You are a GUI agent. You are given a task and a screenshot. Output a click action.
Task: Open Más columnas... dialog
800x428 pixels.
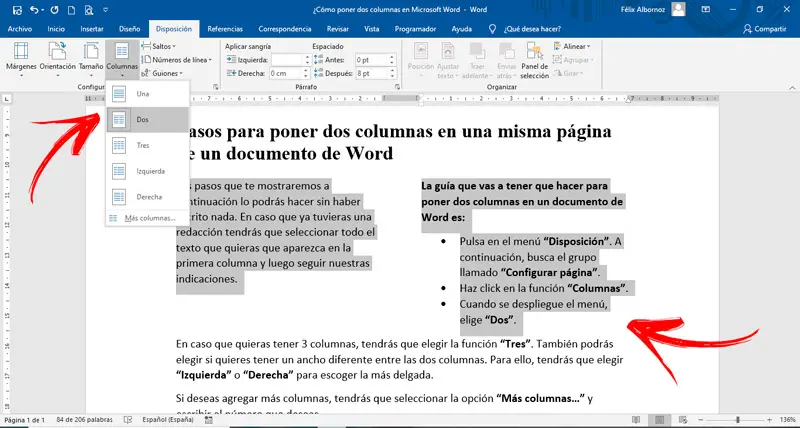[147, 218]
